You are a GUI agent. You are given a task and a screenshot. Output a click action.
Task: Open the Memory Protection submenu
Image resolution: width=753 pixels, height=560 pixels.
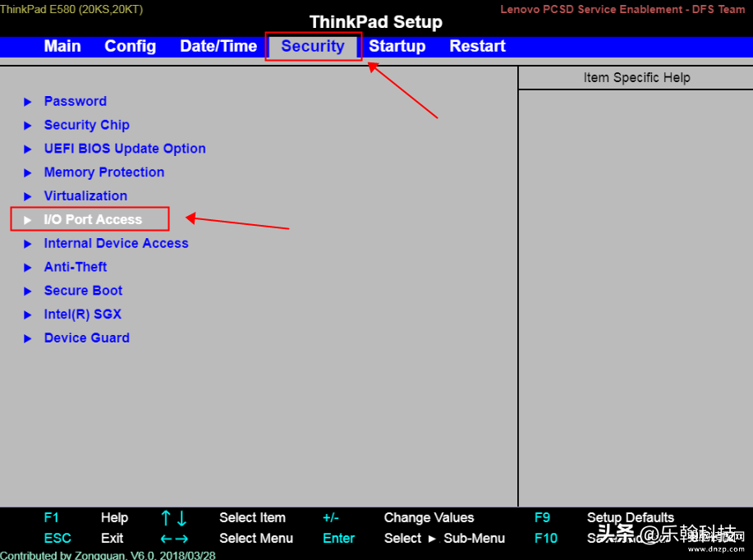click(x=104, y=172)
